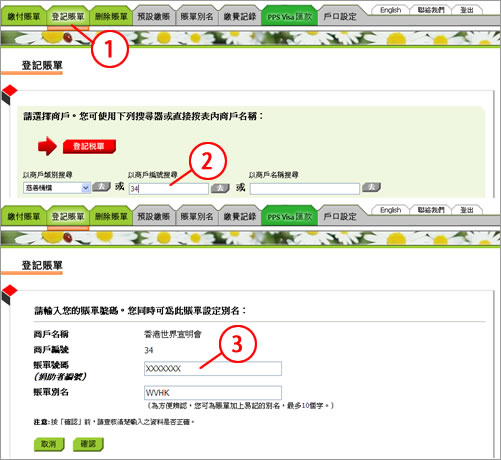Switch to 預設繳賬 tab in upper page
This screenshot has height=460, width=501.
pos(154,17)
